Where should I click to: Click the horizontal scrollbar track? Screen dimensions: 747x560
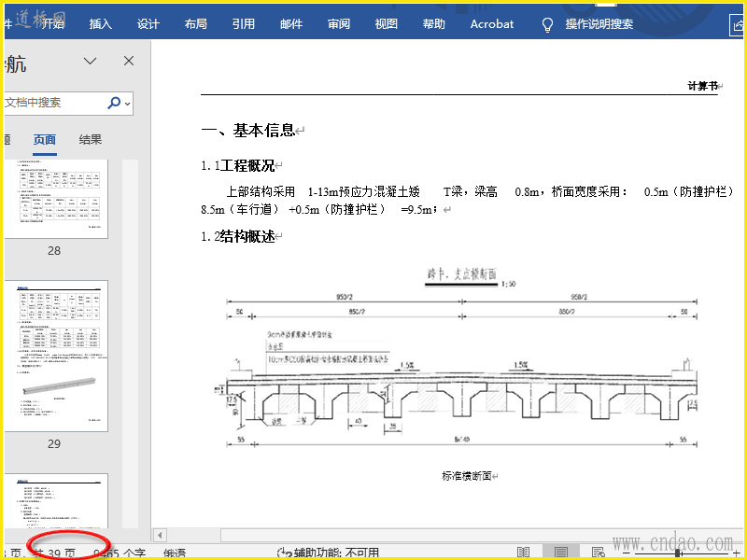point(481,535)
